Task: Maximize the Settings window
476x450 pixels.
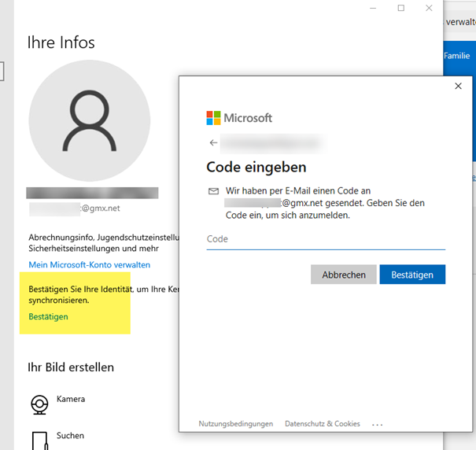Action: tap(400, 8)
